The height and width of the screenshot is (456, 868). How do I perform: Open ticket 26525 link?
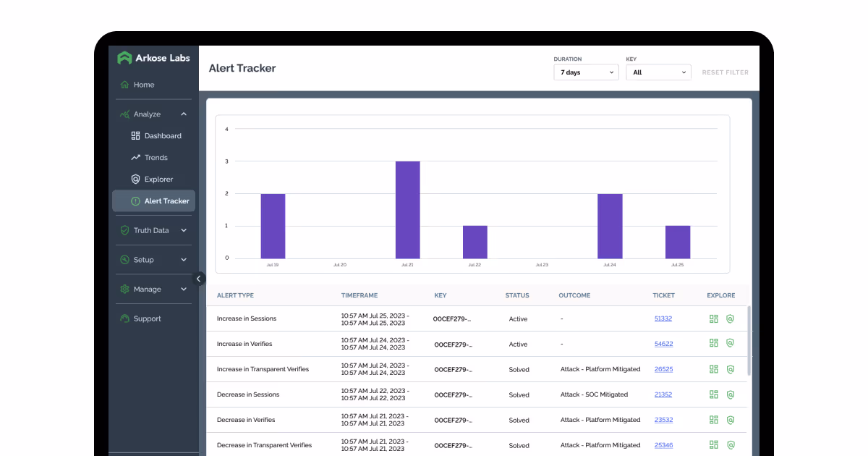[x=663, y=369]
